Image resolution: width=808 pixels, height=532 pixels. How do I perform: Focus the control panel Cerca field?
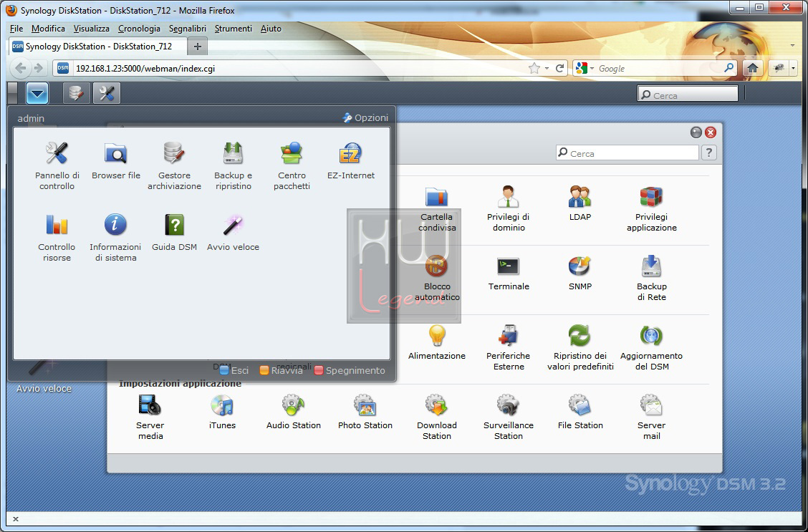pos(627,153)
